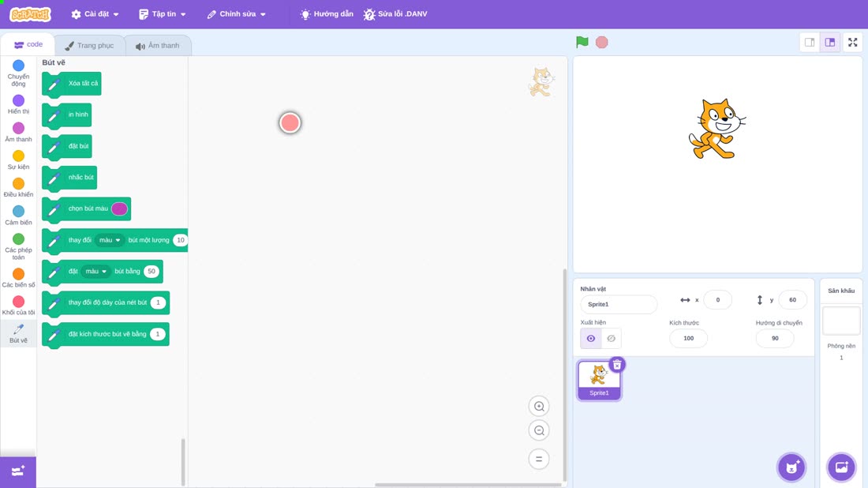Screen dimensions: 868x488
Task: Open the choose backdrop button
Action: tap(841, 467)
